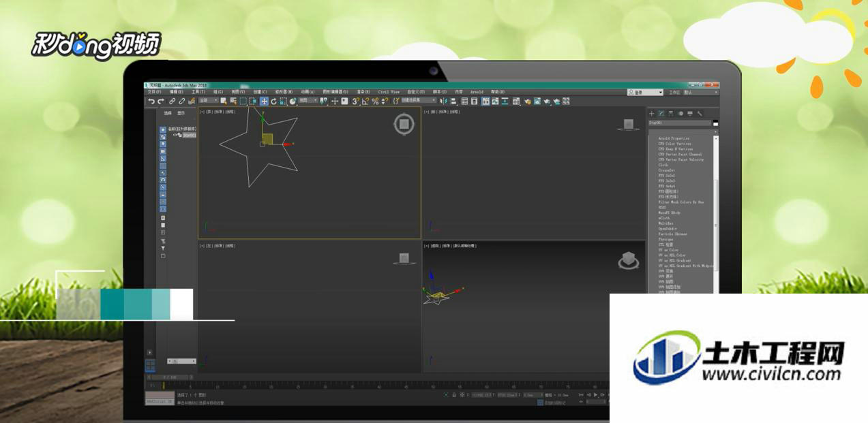
Task: Open the Civil View menu
Action: 389,92
